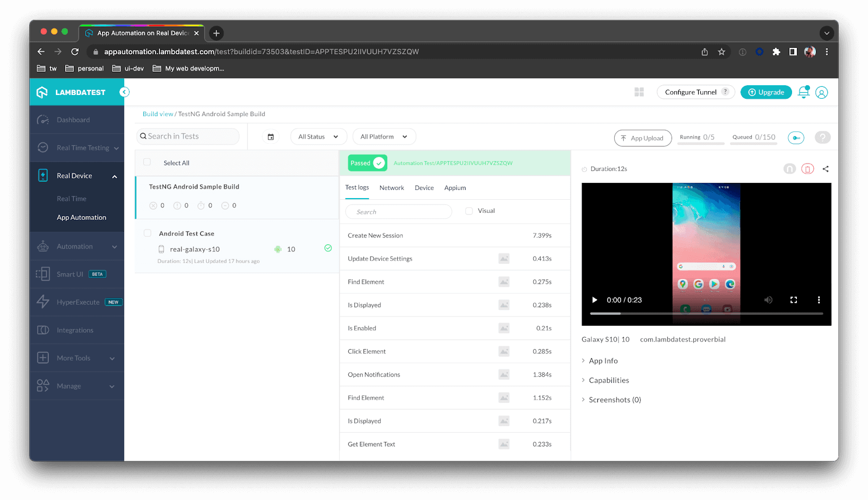Click the access key icon near Queued counter
Viewport: 868px width, 500px height.
pyautogui.click(x=795, y=137)
